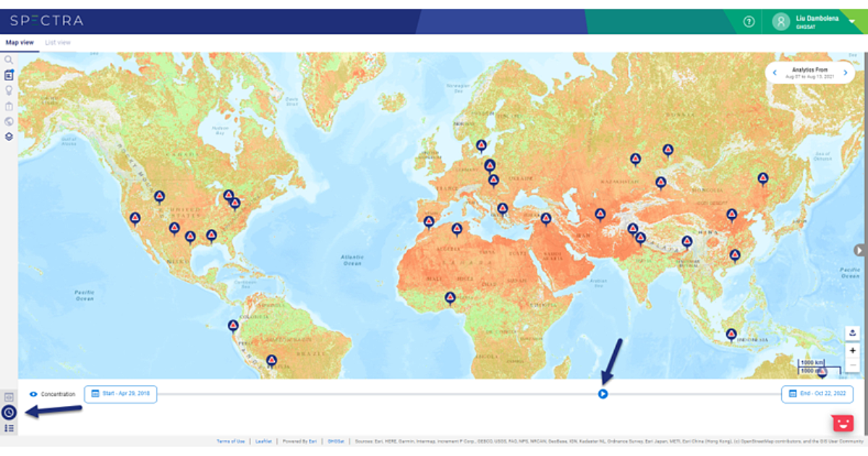The width and height of the screenshot is (868, 456).
Task: Click the globe icon in left sidebar
Action: [x=9, y=121]
